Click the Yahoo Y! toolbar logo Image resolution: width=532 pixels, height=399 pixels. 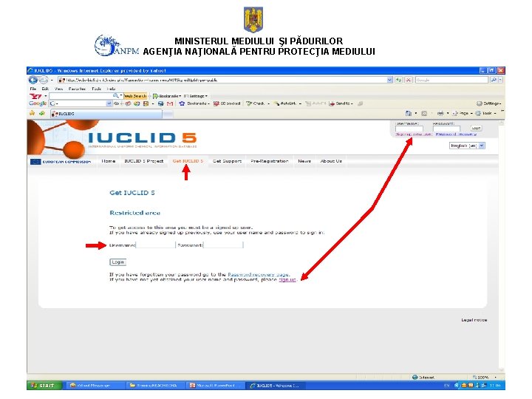pos(35,96)
